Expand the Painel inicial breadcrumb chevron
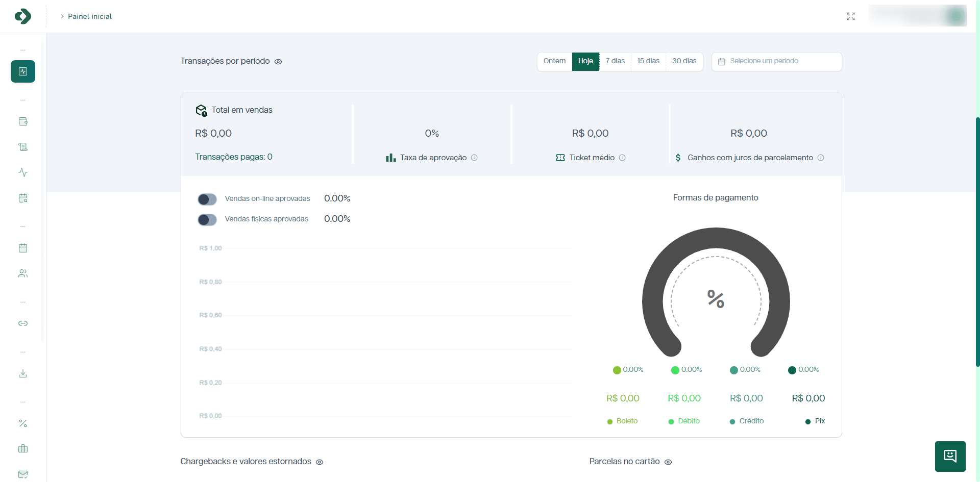Screen dimensions: 980x482 pyautogui.click(x=62, y=16)
